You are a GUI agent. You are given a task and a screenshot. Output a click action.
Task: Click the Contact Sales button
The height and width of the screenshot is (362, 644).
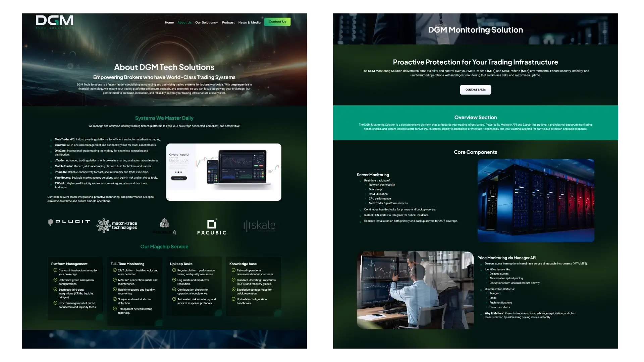tap(476, 90)
